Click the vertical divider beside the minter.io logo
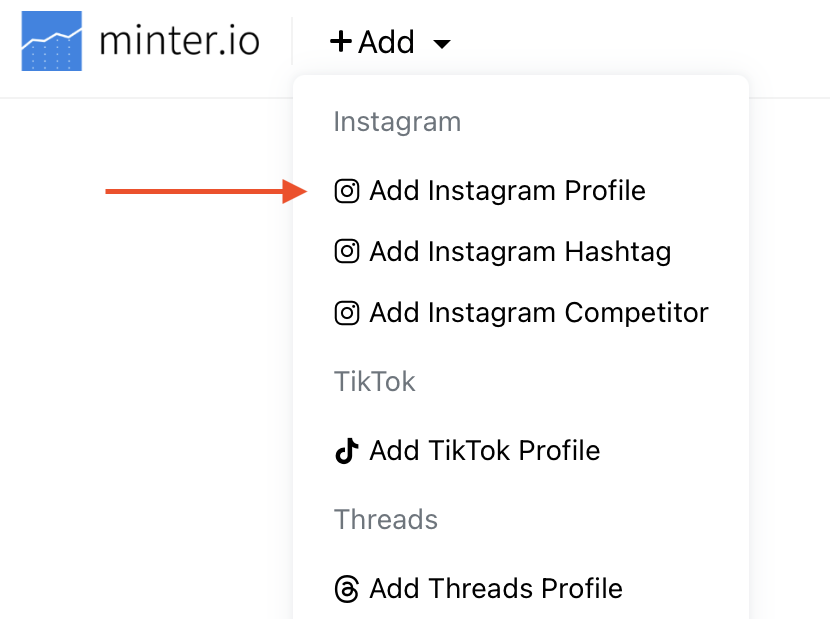Image resolution: width=830 pixels, height=619 pixels. click(292, 42)
